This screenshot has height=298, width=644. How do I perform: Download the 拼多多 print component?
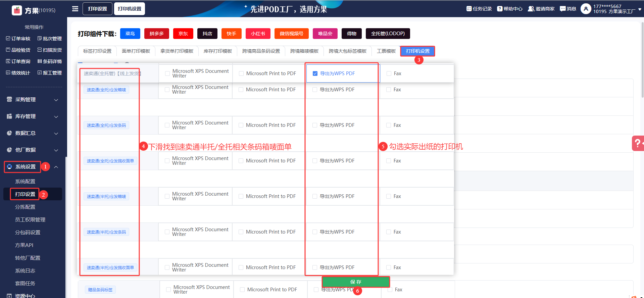[157, 34]
